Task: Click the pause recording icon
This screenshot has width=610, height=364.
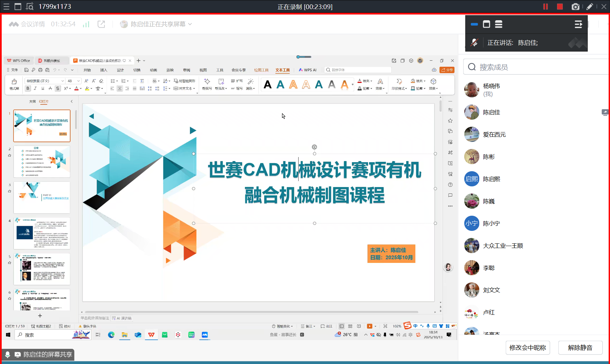Action: click(545, 7)
